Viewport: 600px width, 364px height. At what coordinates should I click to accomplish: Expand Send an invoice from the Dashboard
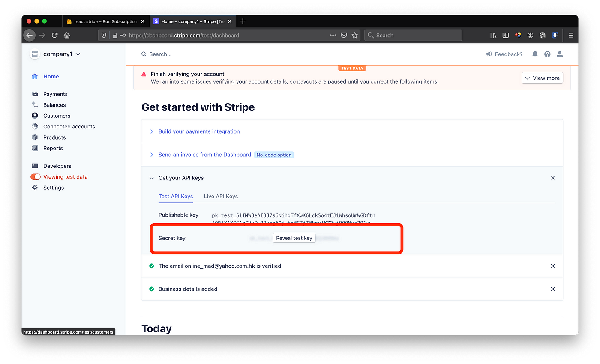(204, 155)
